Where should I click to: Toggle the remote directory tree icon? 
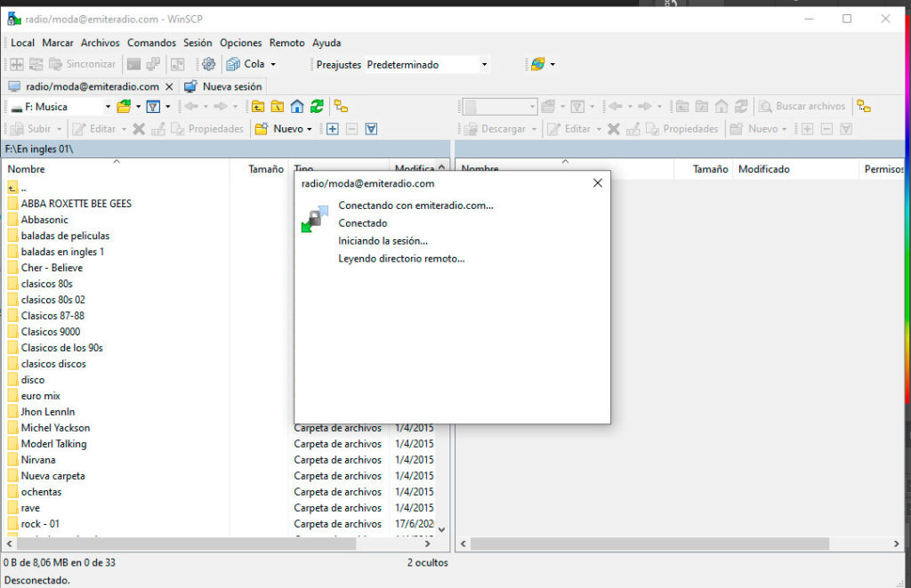tap(864, 107)
